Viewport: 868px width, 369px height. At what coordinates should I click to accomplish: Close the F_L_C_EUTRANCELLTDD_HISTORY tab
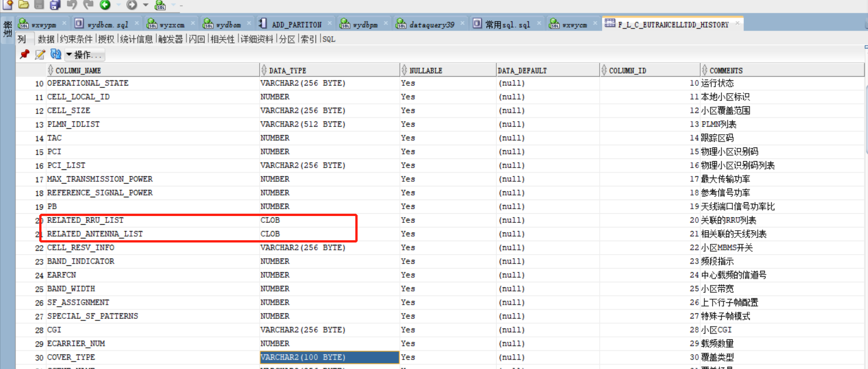[x=738, y=23]
